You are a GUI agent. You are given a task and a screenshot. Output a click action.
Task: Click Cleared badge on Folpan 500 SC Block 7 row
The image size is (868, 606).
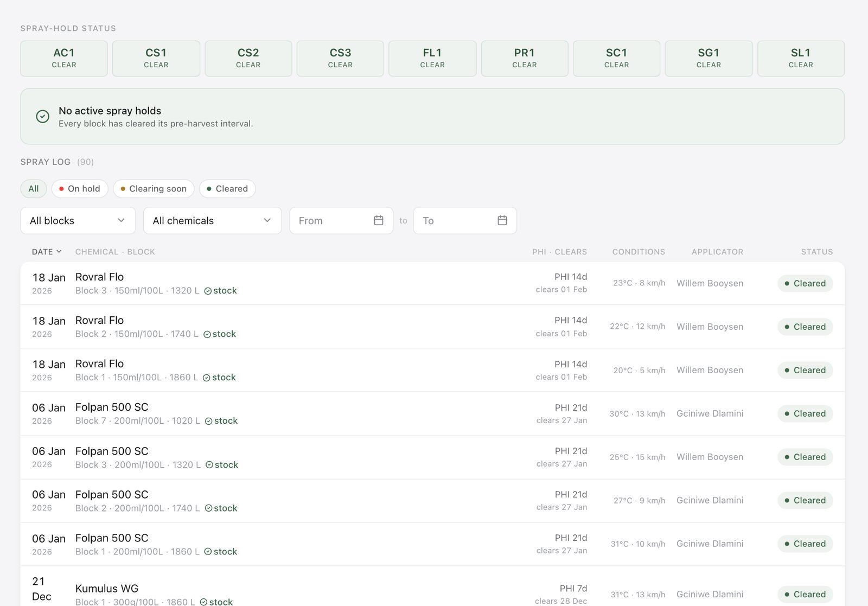(805, 413)
